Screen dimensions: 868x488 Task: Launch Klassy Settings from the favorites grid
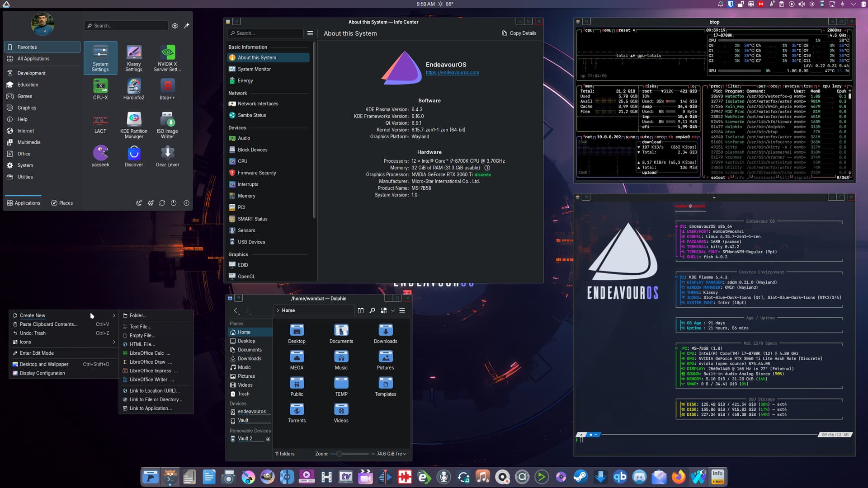pos(134,58)
